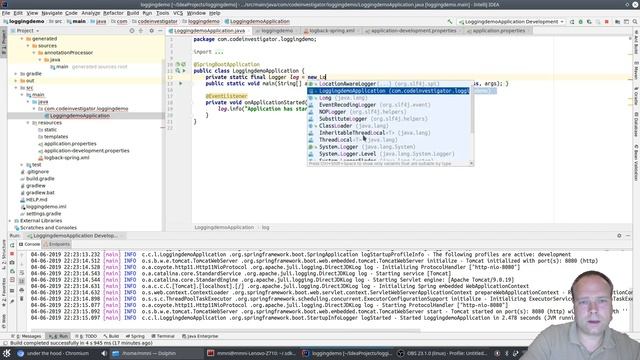This screenshot has height=360, width=640.
Task: Clear console with trash icon
Action: coord(22,299)
